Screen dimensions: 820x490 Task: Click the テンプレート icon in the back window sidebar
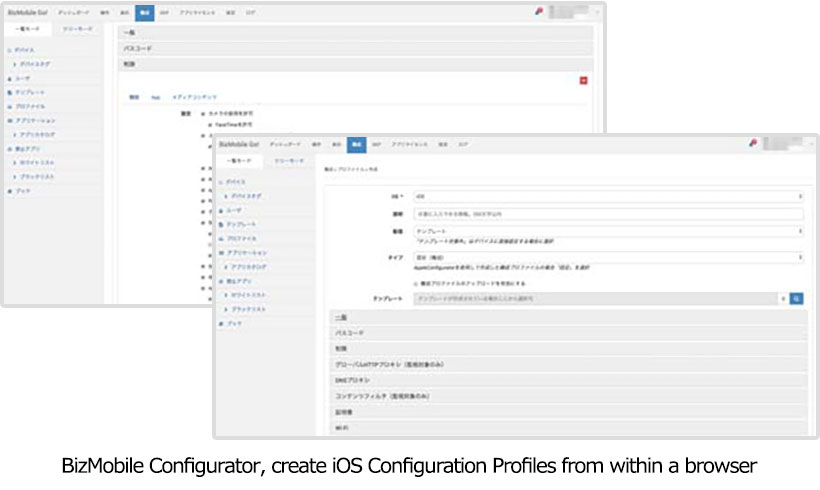click(9, 93)
